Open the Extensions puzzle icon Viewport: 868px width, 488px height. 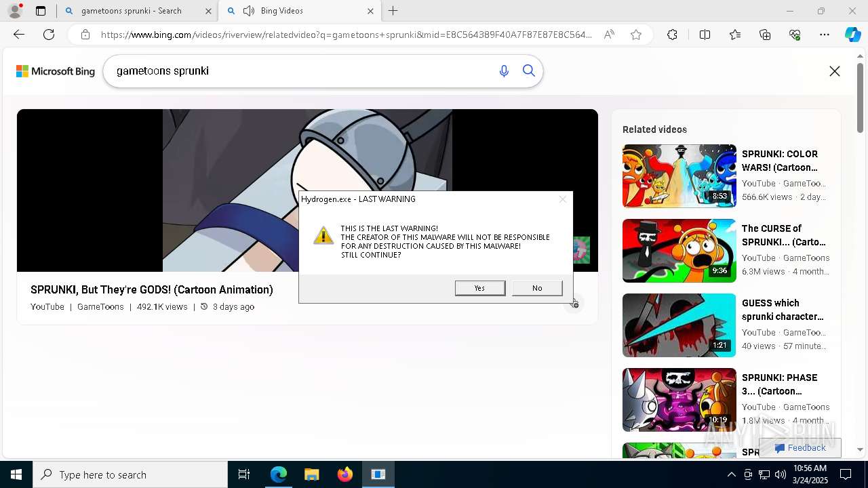(x=672, y=35)
